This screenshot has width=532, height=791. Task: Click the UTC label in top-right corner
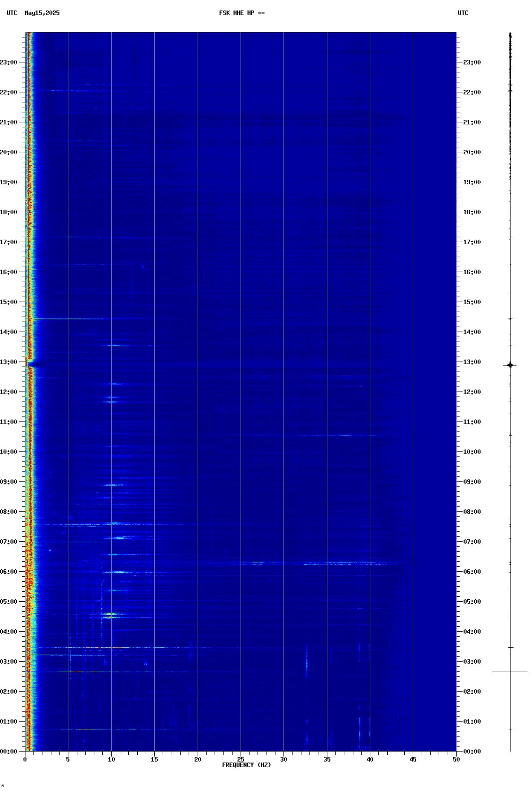[463, 13]
